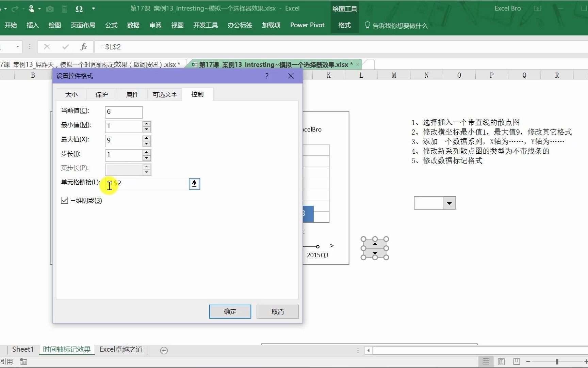Viewport: 588px width, 368px height.
Task: Decrease 步长 using its down stepper arrow
Action: point(146,158)
